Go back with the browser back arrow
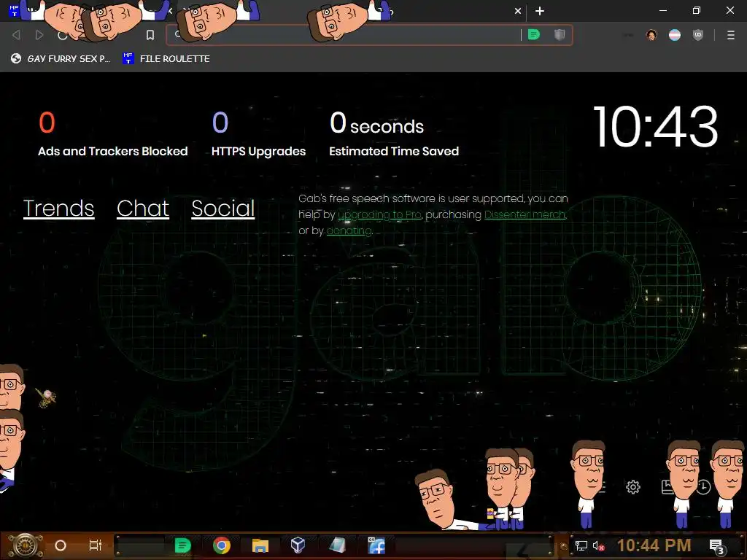 pos(16,35)
